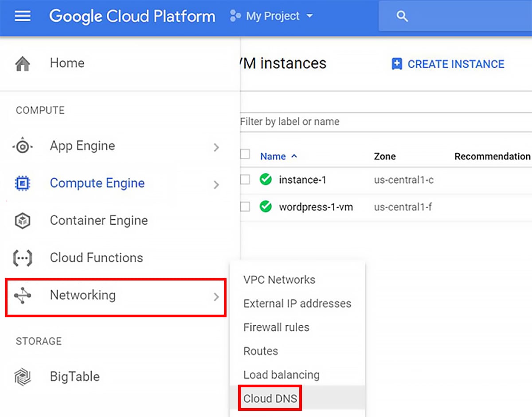Click the VM instances page title
The height and width of the screenshot is (417, 532).
[283, 63]
